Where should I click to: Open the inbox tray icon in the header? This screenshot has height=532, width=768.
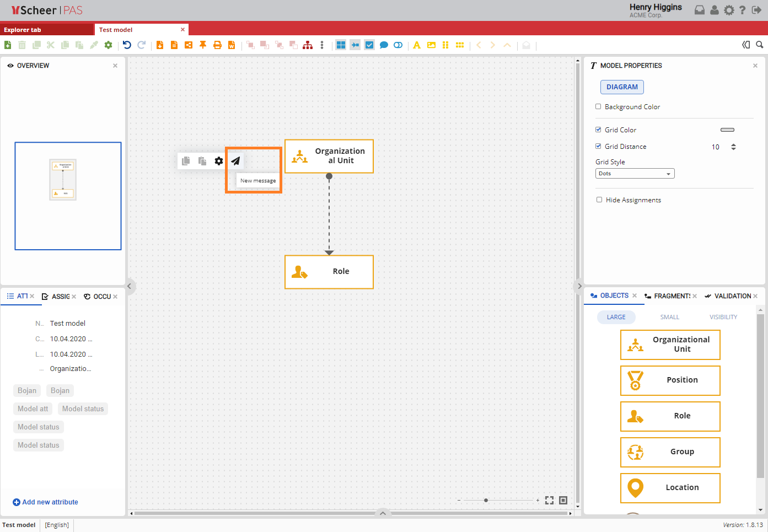[x=699, y=10]
